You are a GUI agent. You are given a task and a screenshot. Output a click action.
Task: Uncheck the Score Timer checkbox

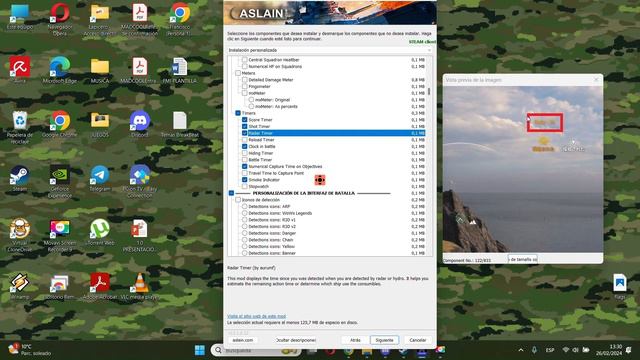244,120
